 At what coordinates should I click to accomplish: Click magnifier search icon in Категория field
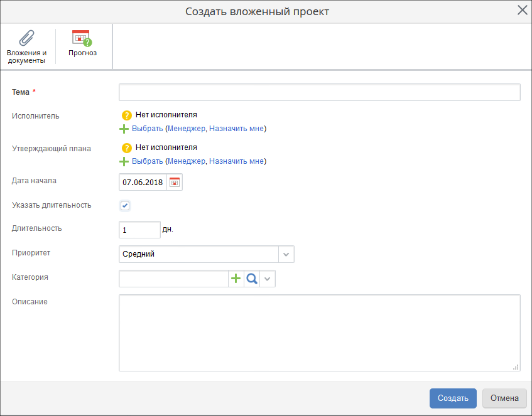pyautogui.click(x=252, y=279)
